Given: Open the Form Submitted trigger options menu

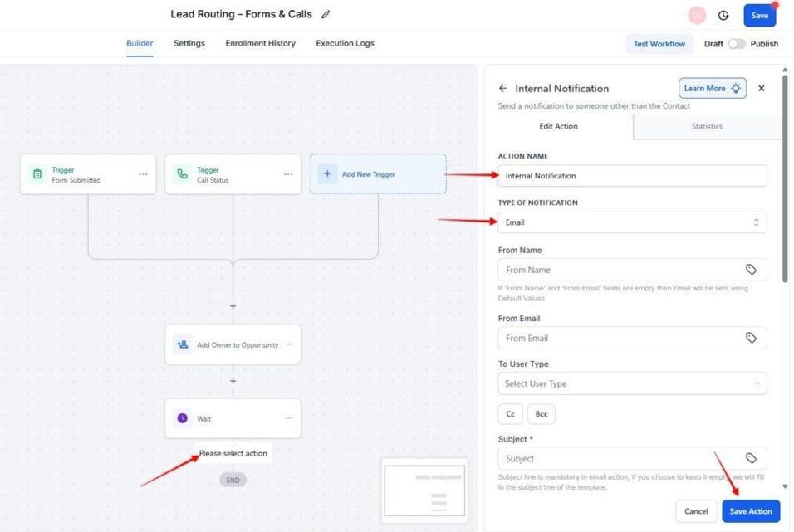Looking at the screenshot, I should tap(143, 174).
